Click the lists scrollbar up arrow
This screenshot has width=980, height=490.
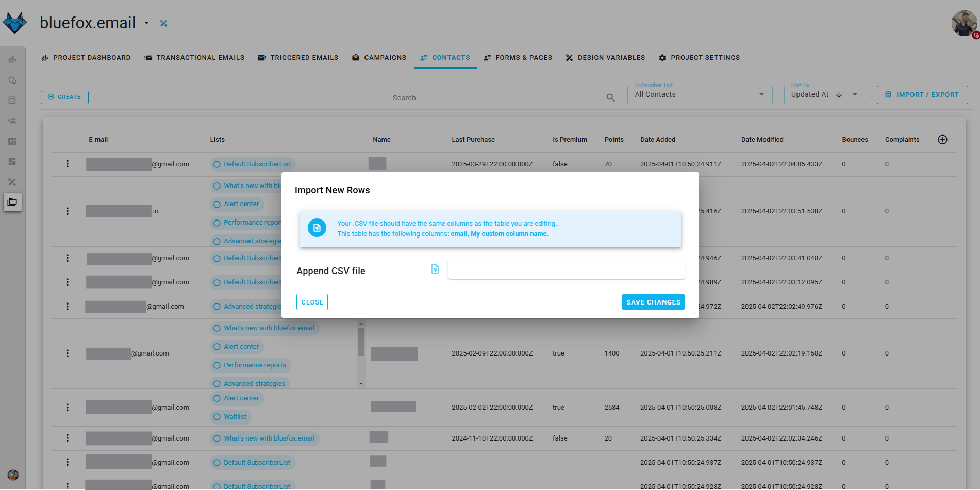pyautogui.click(x=361, y=324)
